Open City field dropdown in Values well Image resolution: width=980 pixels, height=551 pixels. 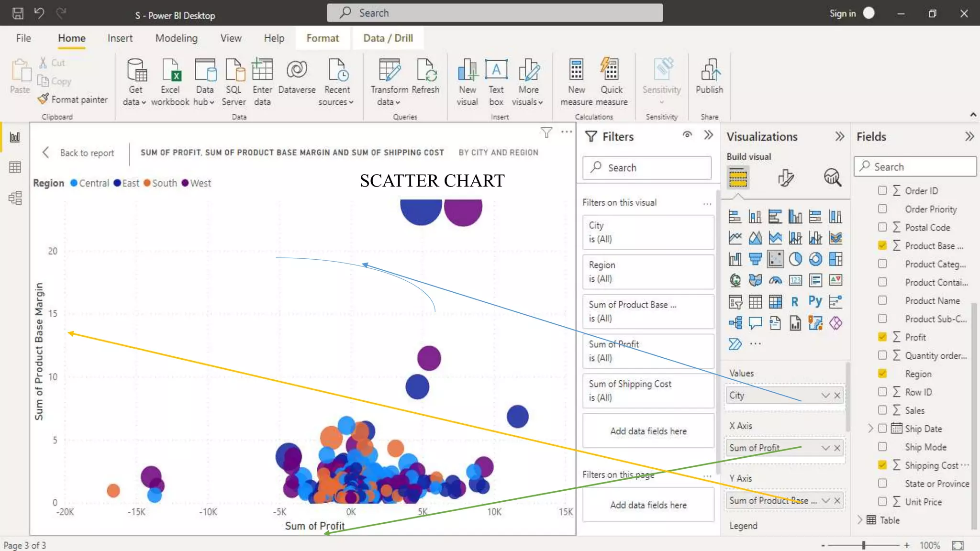[x=825, y=395]
